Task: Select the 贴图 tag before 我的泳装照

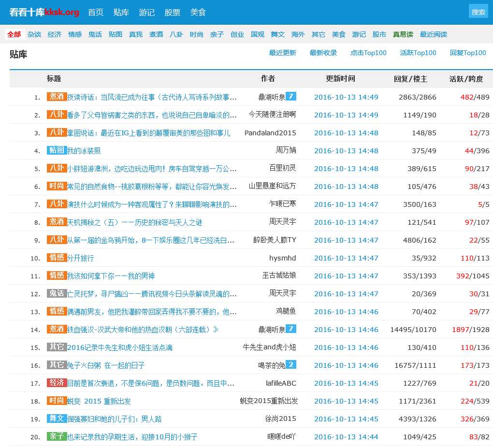Action: point(57,150)
